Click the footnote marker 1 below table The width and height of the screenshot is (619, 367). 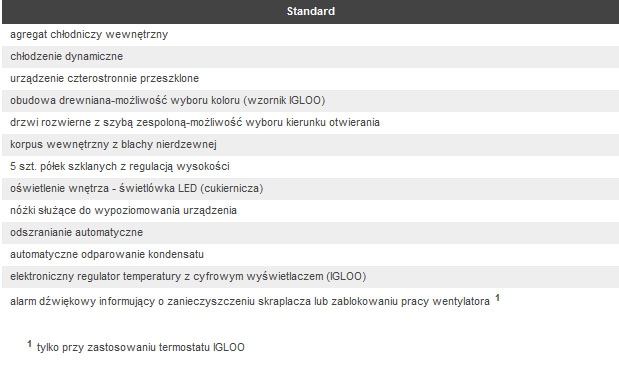pos(30,344)
